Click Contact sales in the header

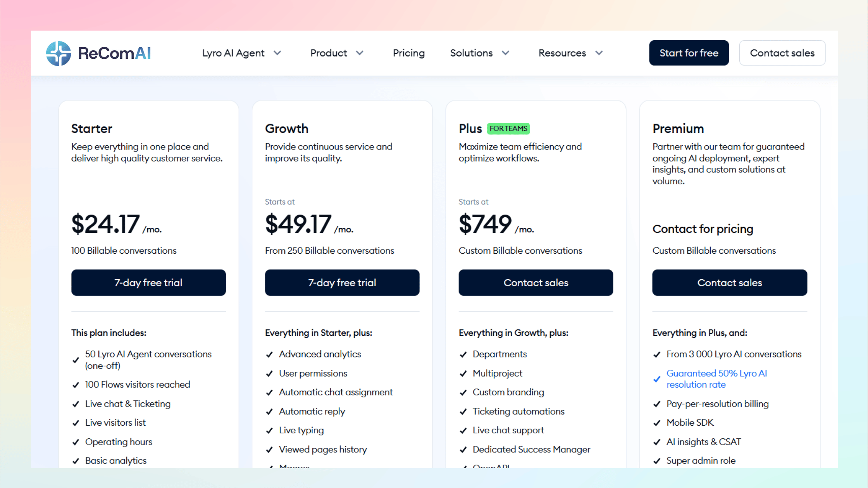[782, 53]
